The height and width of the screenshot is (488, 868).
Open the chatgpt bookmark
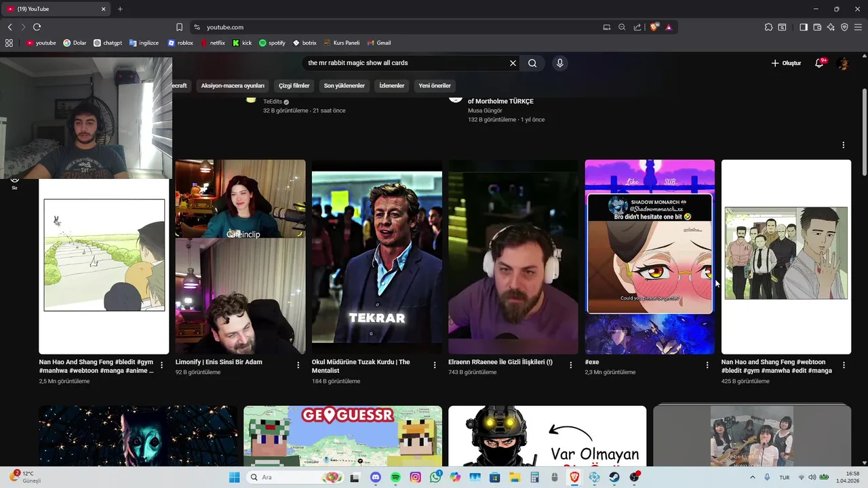pos(108,43)
